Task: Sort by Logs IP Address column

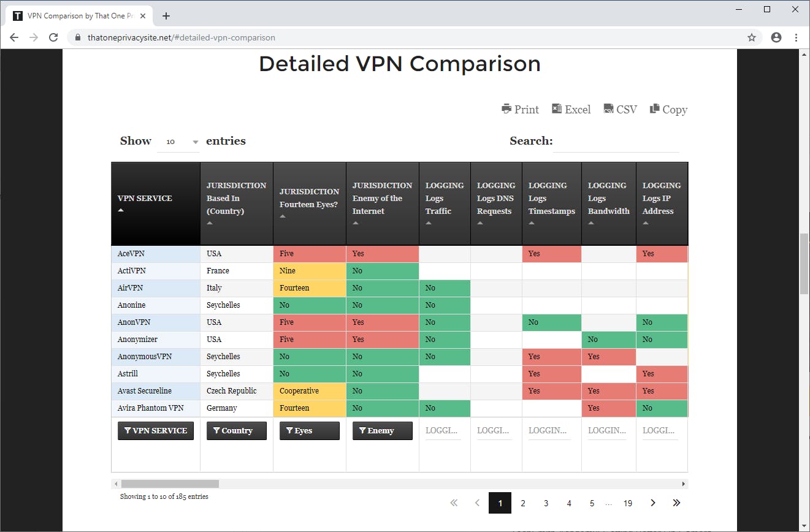Action: coord(662,203)
